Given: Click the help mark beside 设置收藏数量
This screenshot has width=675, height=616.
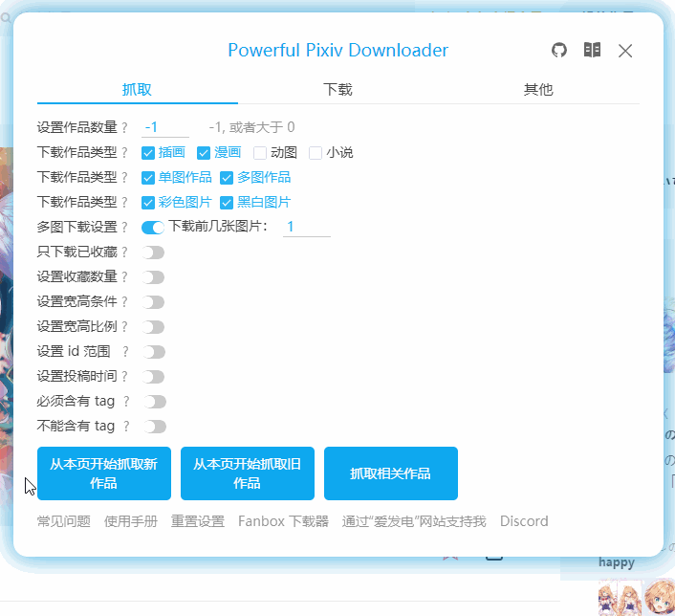Looking at the screenshot, I should pos(124,277).
